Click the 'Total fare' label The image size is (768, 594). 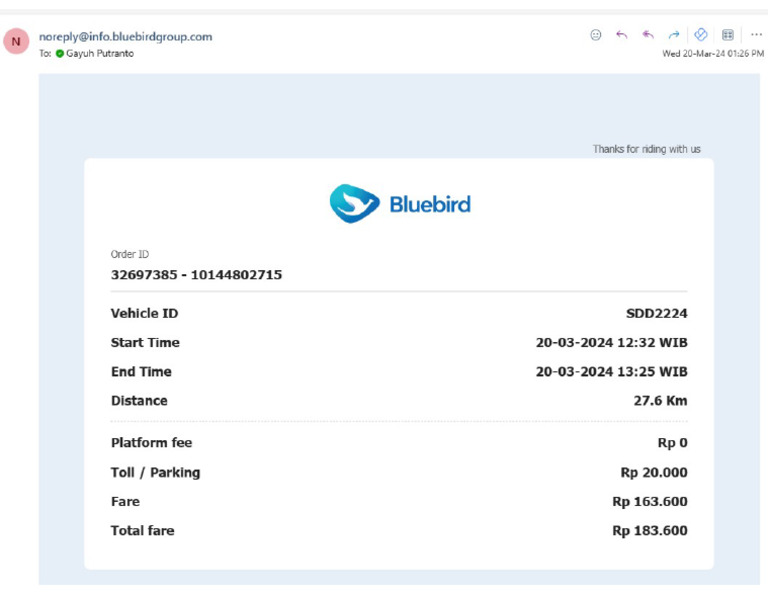pyautogui.click(x=143, y=530)
